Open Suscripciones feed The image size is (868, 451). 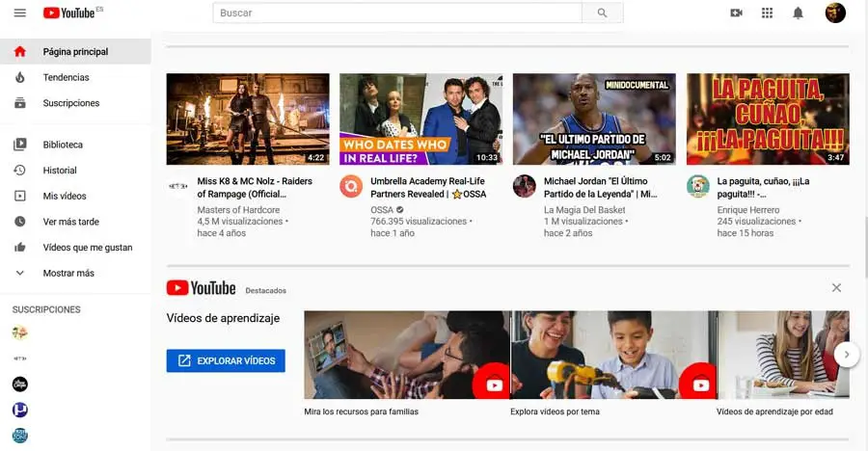click(x=75, y=103)
